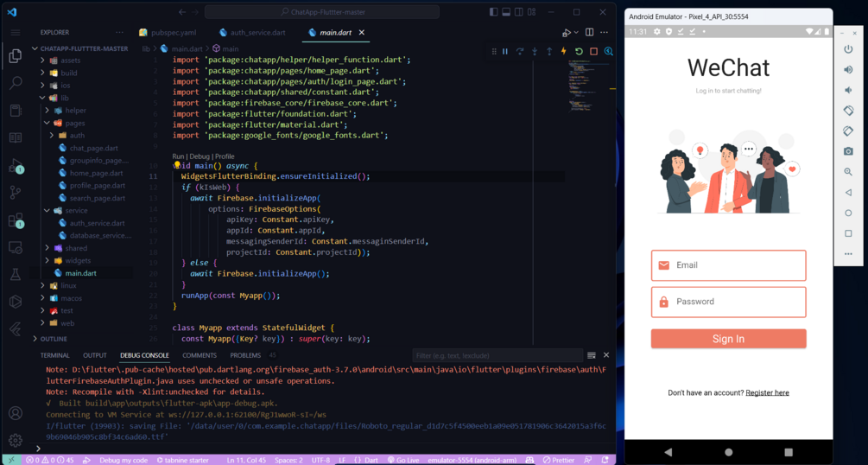
Task: Toggle bottom panel layout button
Action: click(x=506, y=12)
